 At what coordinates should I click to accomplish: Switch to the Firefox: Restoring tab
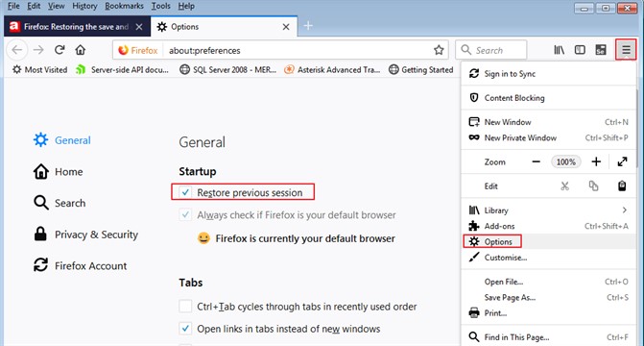[77, 27]
